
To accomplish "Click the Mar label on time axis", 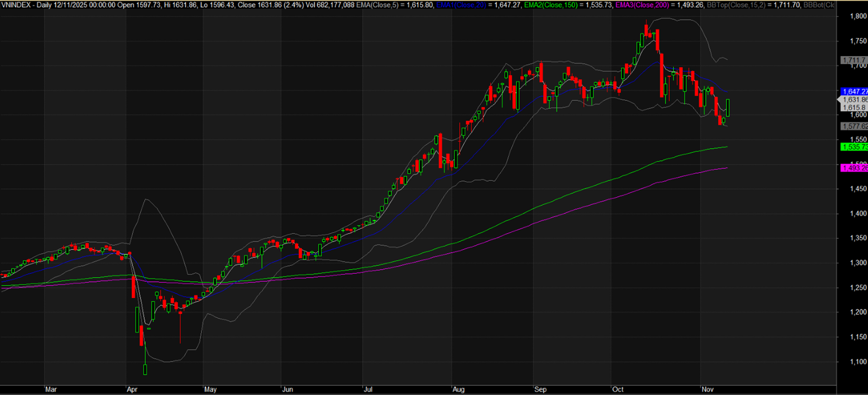I will 51,389.
